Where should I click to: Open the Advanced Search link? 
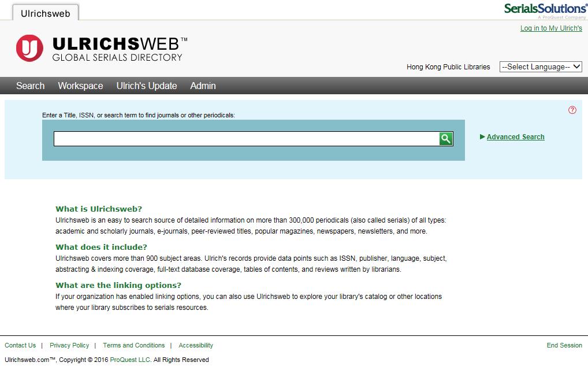coord(516,137)
